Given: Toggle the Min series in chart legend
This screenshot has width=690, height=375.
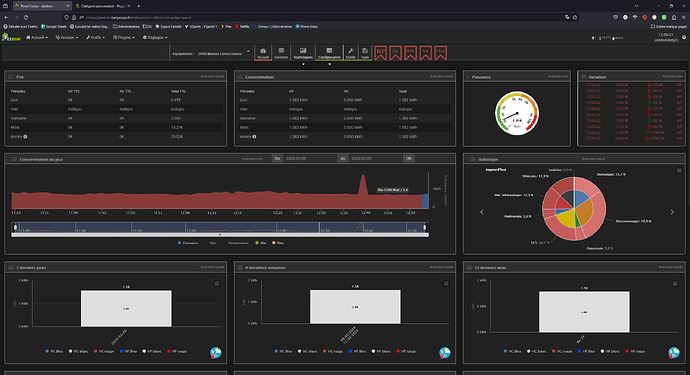Looking at the screenshot, I should point(261,243).
